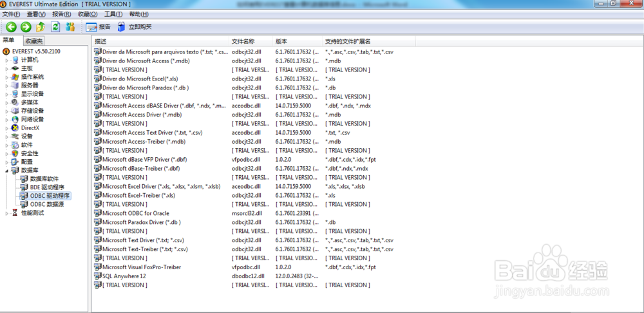This screenshot has width=644, height=313.
Task: Click icon of Microsoft ODBC for Oracle row
Action: (98, 213)
